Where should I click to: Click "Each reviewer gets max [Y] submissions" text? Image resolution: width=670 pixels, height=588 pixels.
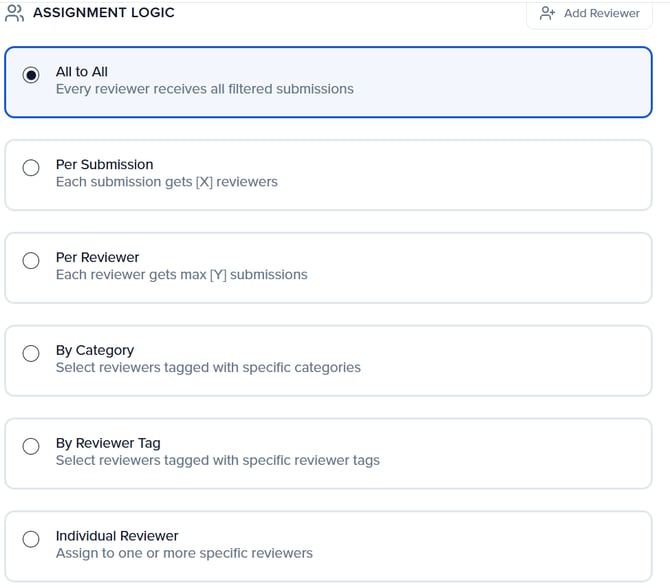coord(182,275)
